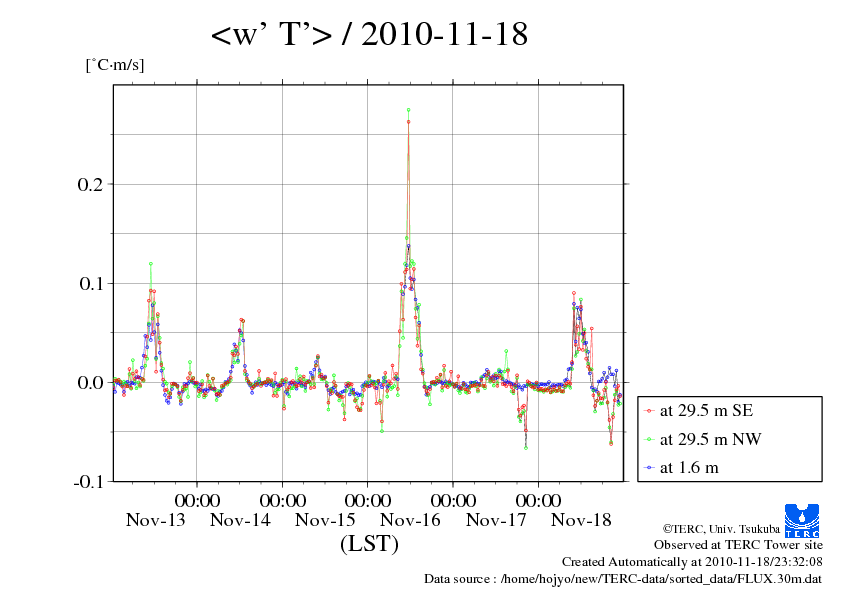Click the y-axis label -0.1
The height and width of the screenshot is (595, 842).
[88, 482]
